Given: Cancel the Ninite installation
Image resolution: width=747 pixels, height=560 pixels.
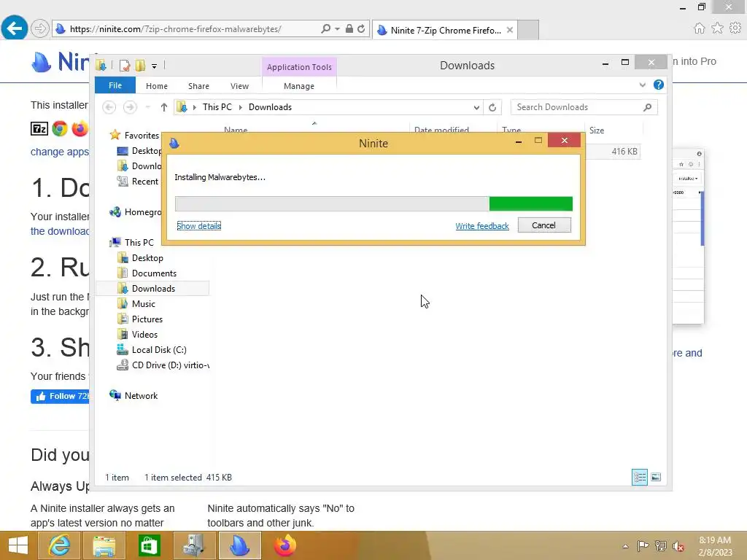Looking at the screenshot, I should [544, 225].
